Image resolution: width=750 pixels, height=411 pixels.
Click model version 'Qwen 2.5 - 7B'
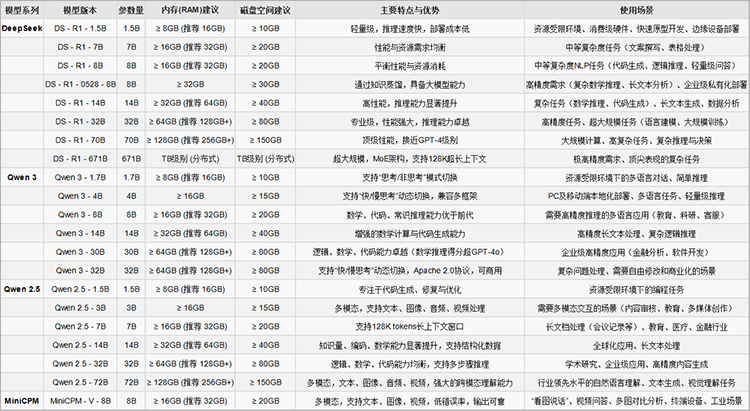(80, 327)
